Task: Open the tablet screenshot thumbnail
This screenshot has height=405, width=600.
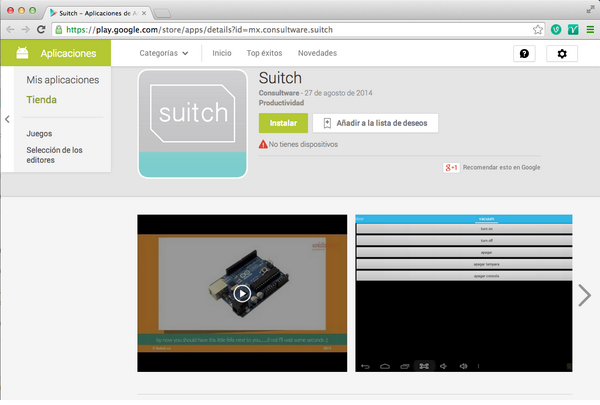Action: tap(463, 293)
